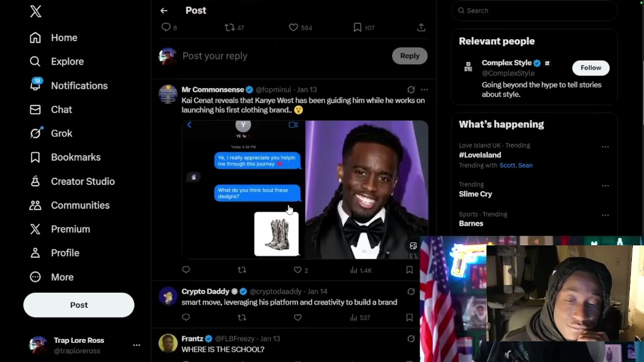The image size is (644, 362).
Task: Reply to Mr Commonsense's Kai Cenat post
Action: tap(186, 270)
